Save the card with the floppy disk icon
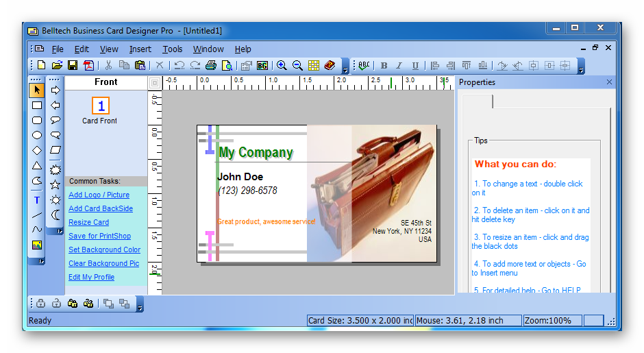 tap(73, 65)
